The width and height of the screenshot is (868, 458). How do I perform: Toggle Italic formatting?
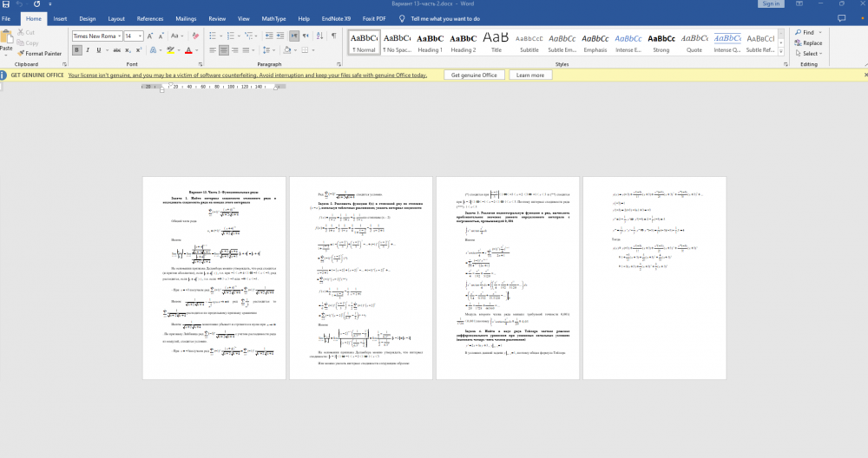tap(88, 50)
